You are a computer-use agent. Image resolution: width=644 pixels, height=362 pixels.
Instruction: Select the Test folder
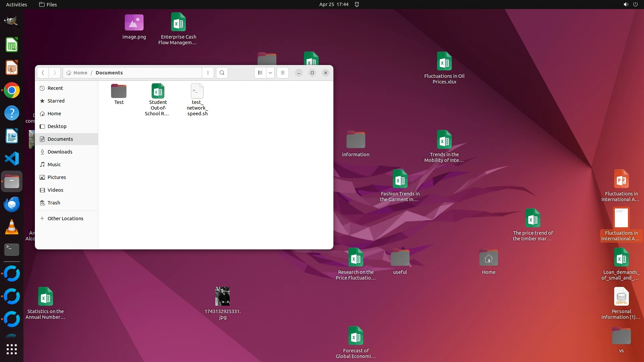coord(119,92)
